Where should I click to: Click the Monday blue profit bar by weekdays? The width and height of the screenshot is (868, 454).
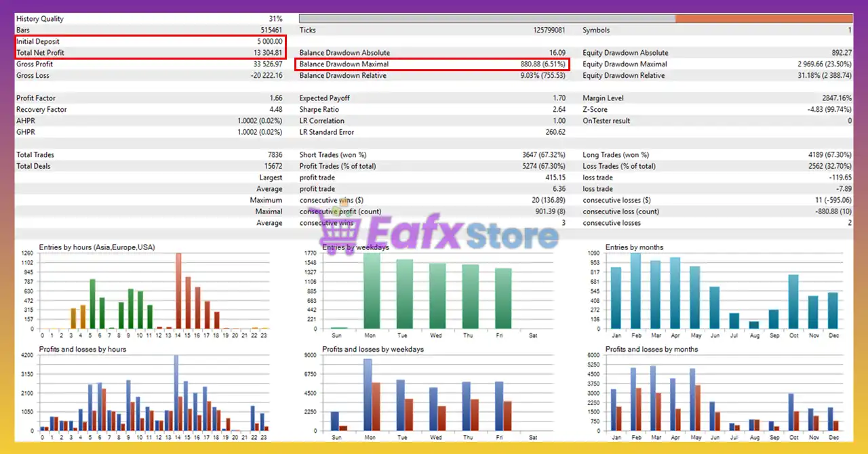[x=368, y=394]
